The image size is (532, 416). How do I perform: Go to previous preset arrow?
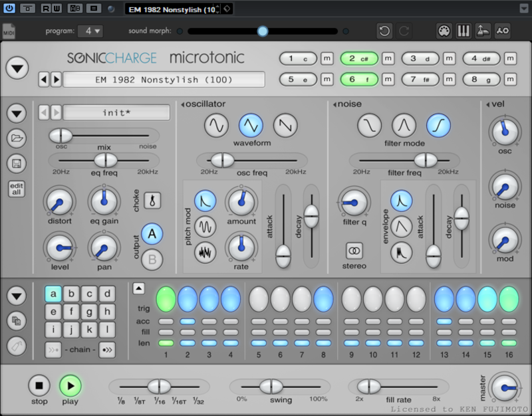pyautogui.click(x=44, y=80)
